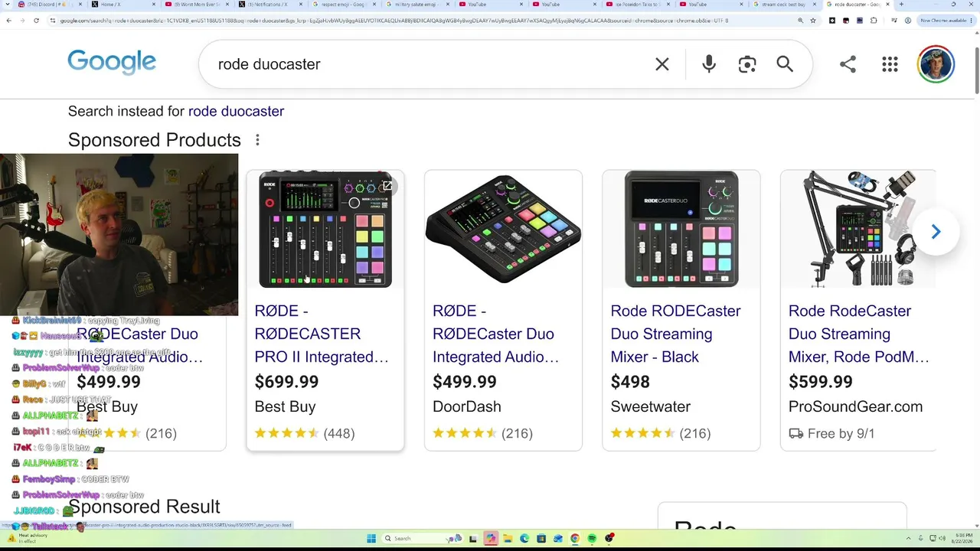Open the Google apps grid
The image size is (980, 551).
pos(890,64)
